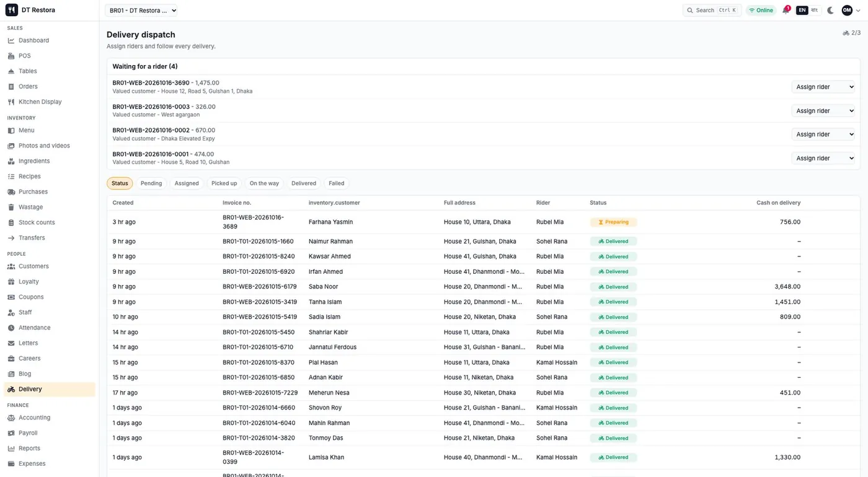
Task: Open the notifications bell
Action: pos(786,11)
